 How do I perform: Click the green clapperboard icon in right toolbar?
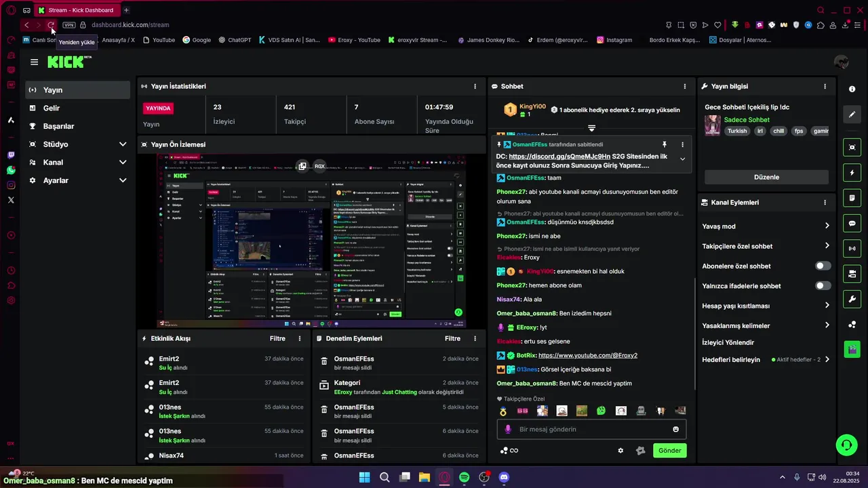click(x=852, y=350)
